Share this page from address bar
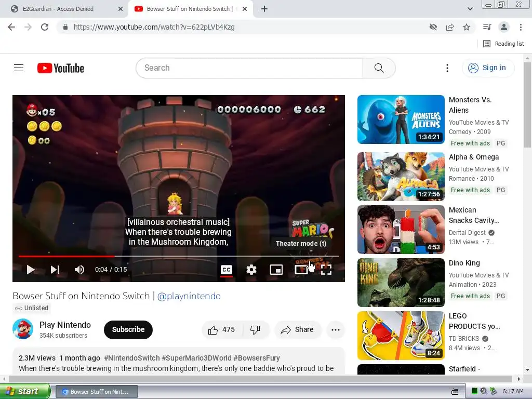The height and width of the screenshot is (399, 532). pyautogui.click(x=450, y=27)
